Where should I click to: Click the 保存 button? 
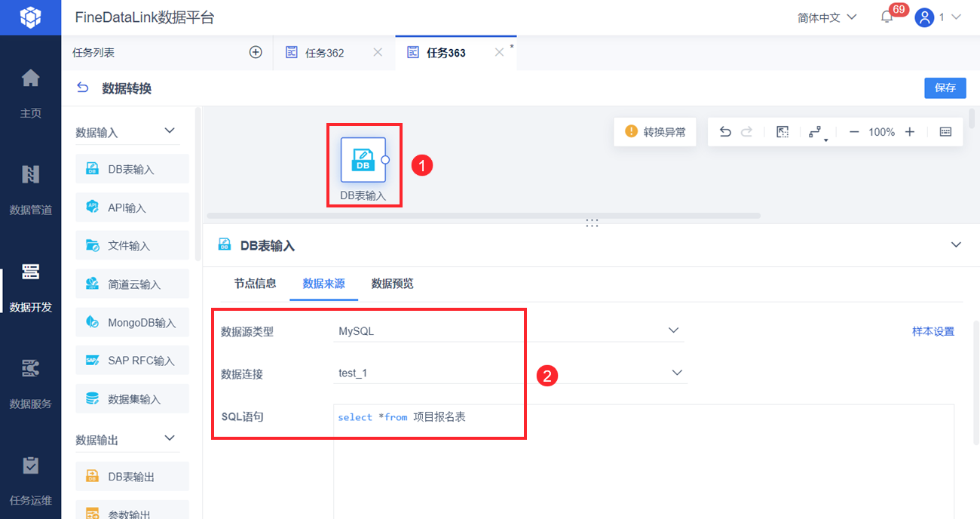point(945,88)
